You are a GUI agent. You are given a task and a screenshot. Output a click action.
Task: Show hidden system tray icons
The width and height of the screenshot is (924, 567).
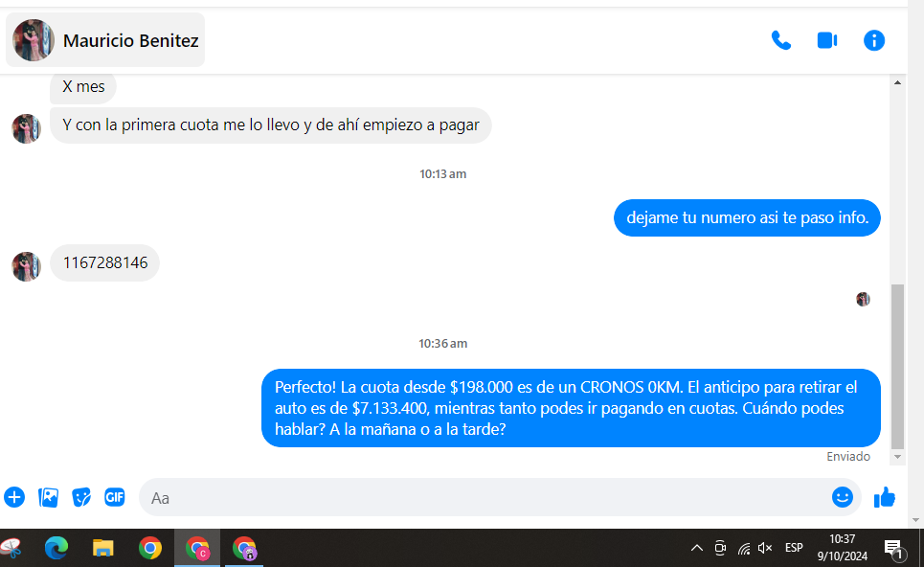point(696,548)
